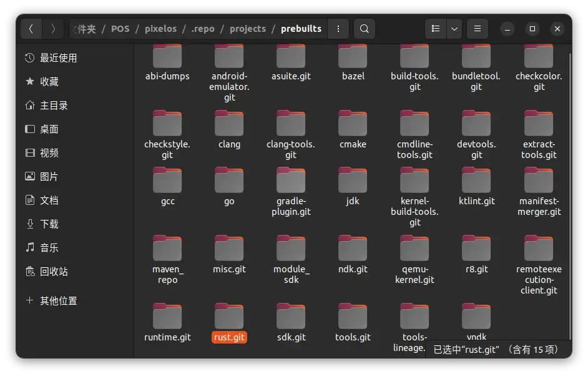Open the search magnifier icon

pyautogui.click(x=365, y=29)
